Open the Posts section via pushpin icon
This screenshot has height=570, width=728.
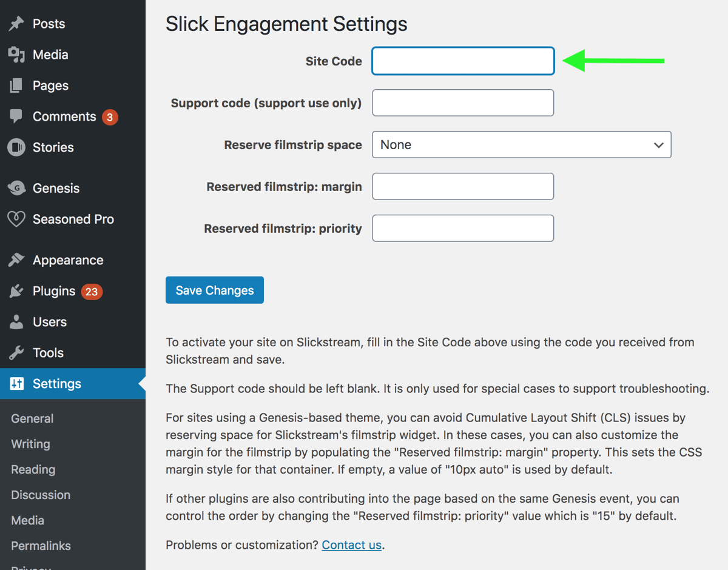click(x=16, y=24)
